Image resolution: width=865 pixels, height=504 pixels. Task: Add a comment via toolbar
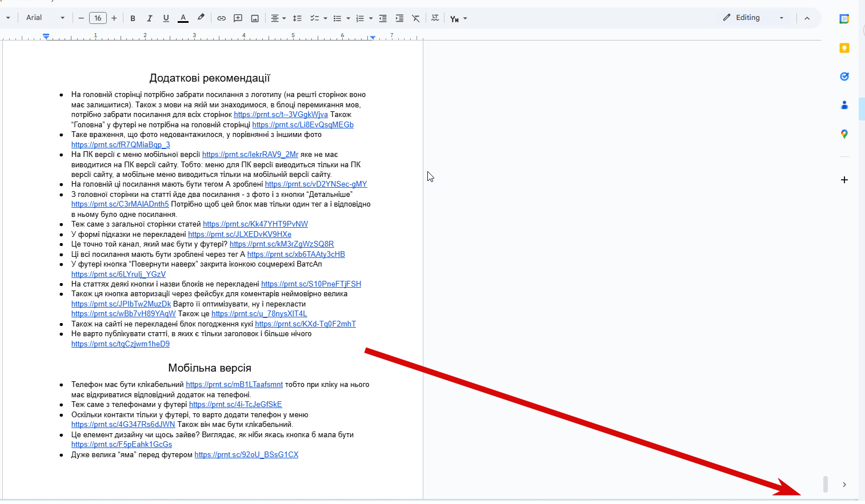[238, 18]
